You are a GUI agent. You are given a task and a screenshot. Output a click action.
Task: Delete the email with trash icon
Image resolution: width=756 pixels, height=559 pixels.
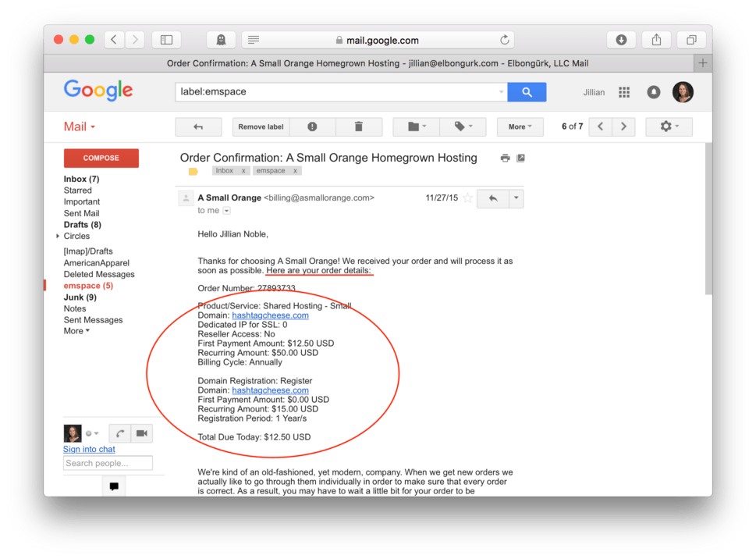pos(359,126)
